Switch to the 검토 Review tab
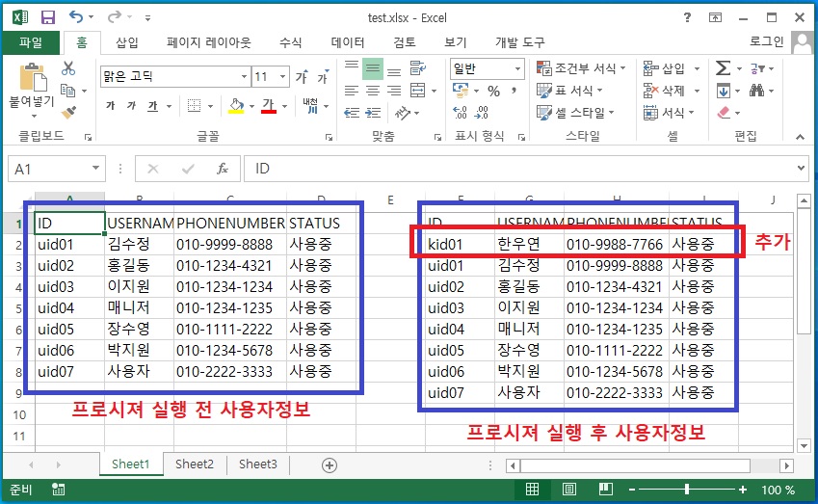The image size is (818, 504). 405,42
